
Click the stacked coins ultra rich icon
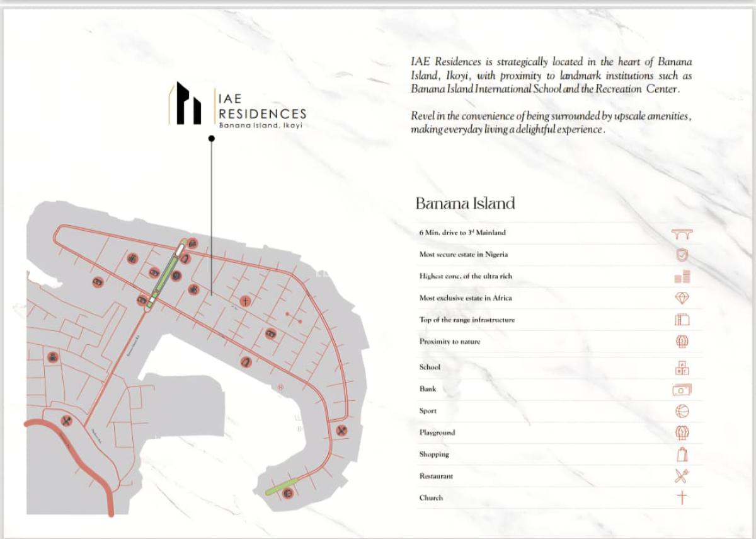coord(682,276)
